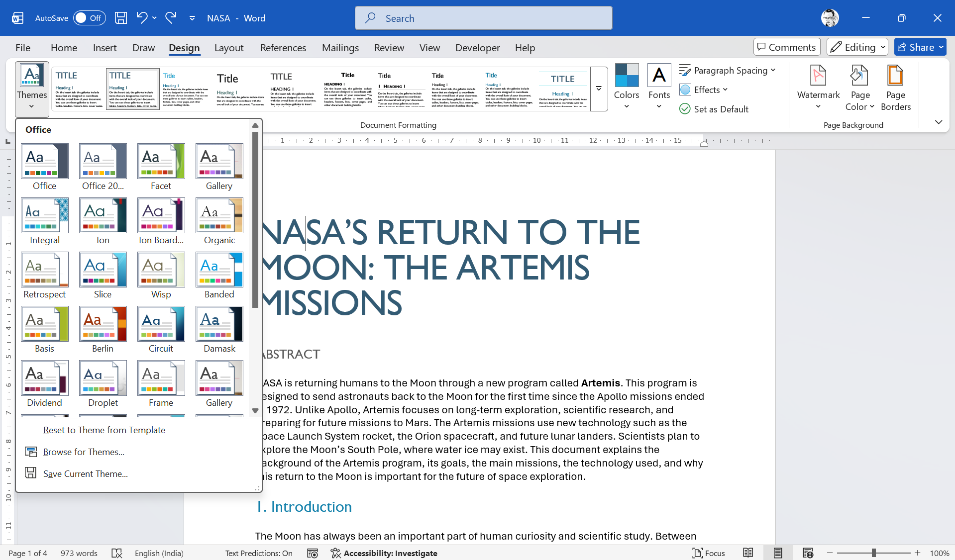Switch to the Review tab
This screenshot has height=560, width=955.
click(x=389, y=48)
